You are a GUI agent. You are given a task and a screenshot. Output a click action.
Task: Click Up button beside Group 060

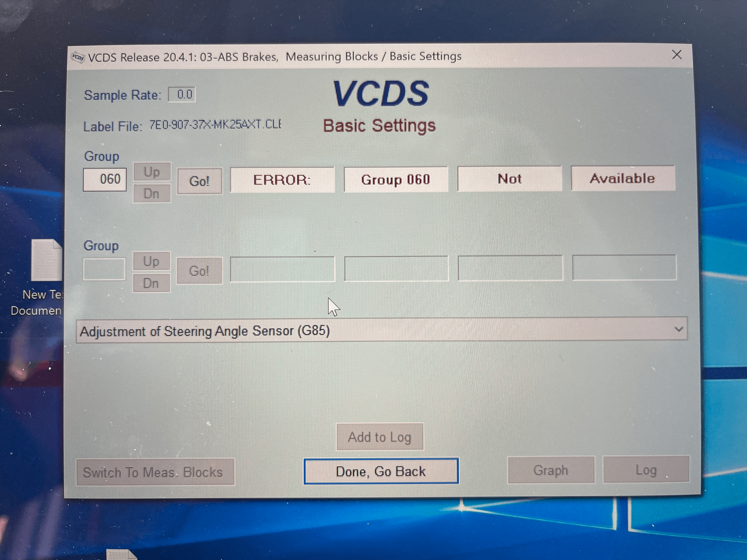click(x=152, y=172)
